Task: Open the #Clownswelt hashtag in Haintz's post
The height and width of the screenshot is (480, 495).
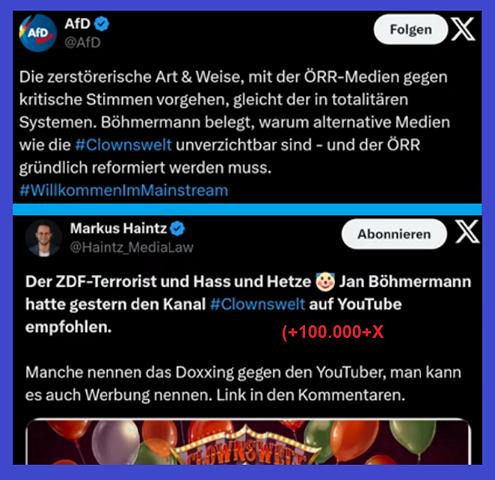Action: [x=258, y=304]
